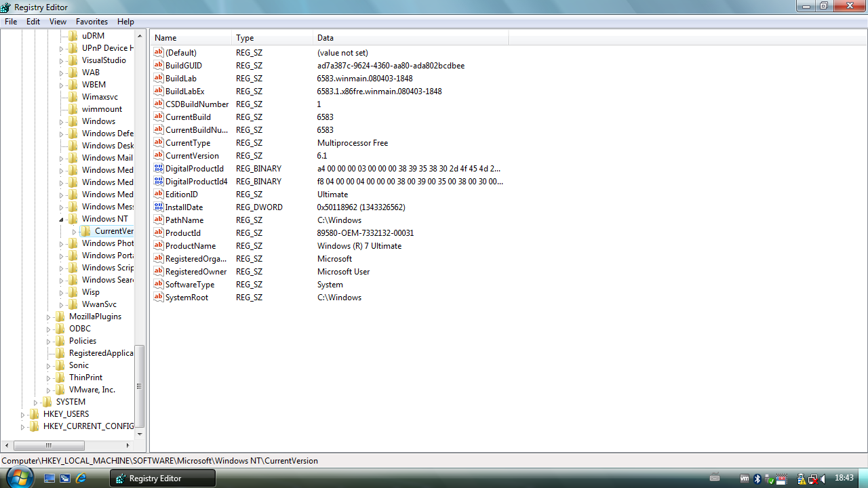Click the string icon beside SystemRoot
The image size is (868, 488).
[159, 298]
